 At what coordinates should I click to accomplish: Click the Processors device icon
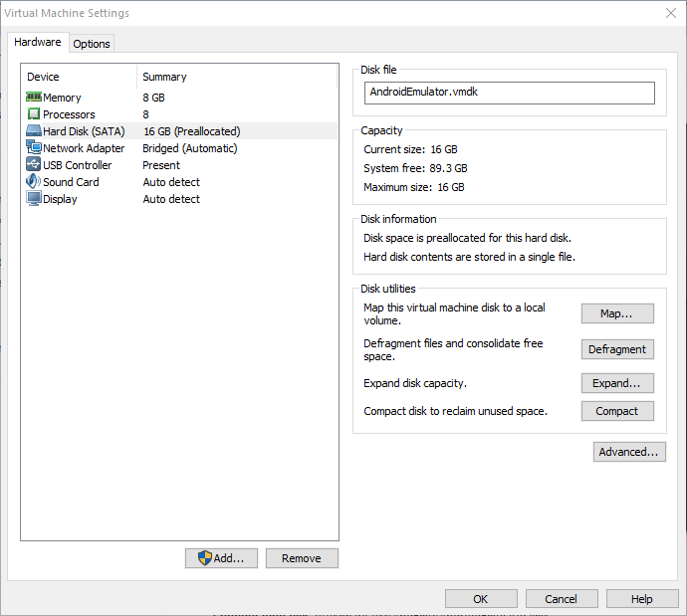click(33, 114)
